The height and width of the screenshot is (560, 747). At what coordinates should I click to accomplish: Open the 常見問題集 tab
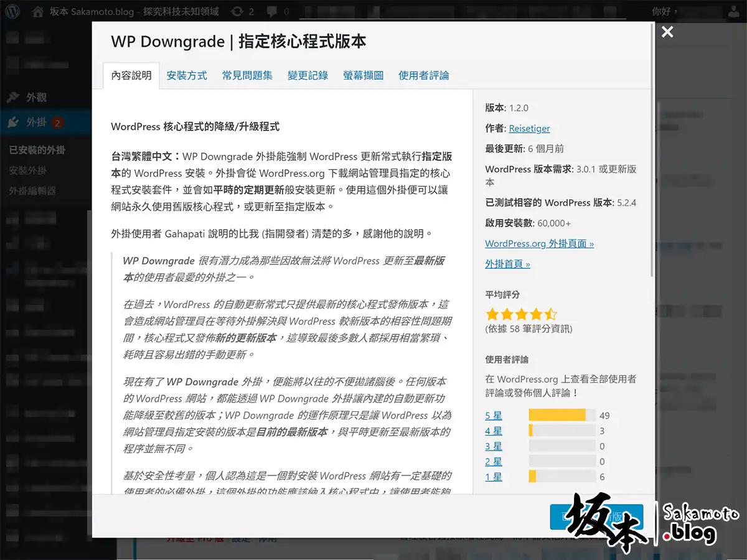(247, 75)
